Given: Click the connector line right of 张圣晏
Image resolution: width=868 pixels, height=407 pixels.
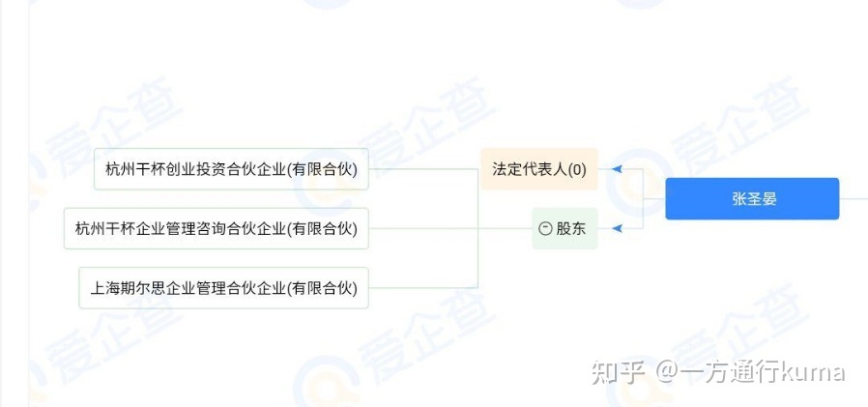Looking at the screenshot, I should pyautogui.click(x=854, y=198).
